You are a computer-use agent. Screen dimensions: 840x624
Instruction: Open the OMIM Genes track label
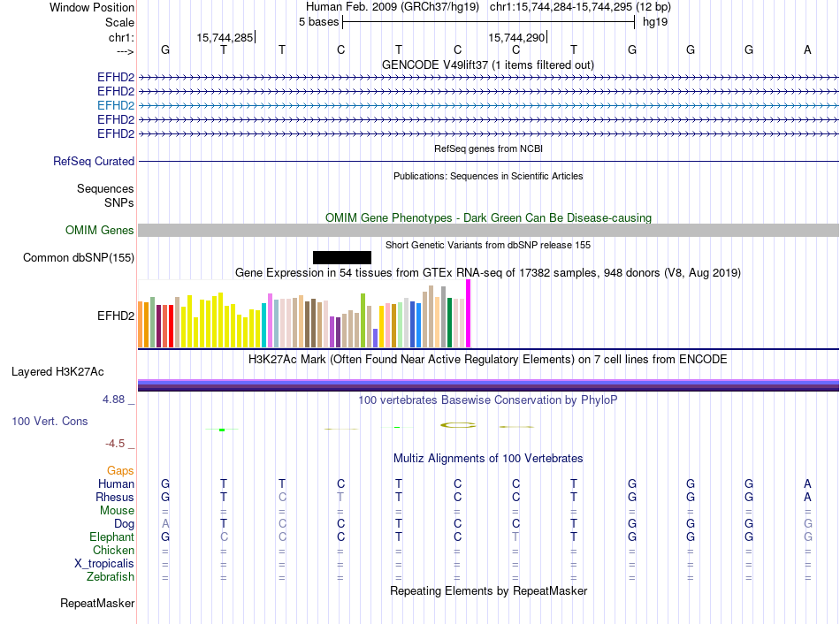(x=100, y=231)
